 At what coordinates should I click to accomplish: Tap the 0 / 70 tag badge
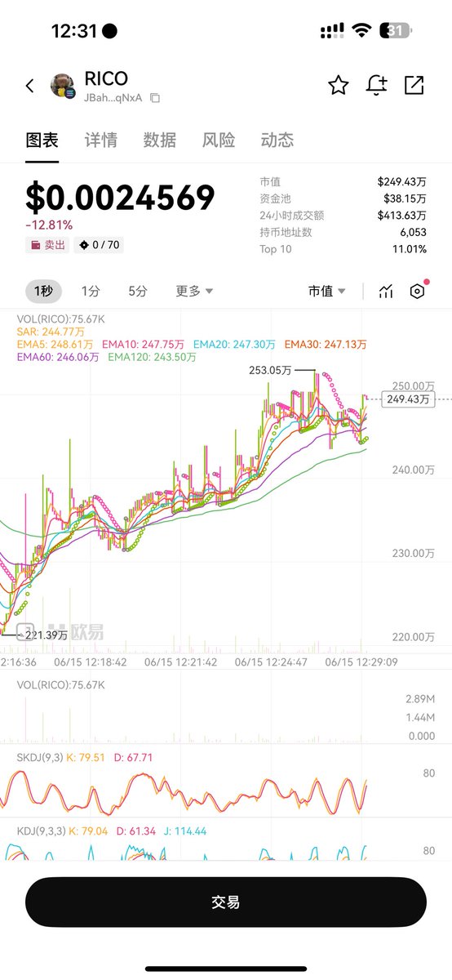coord(99,245)
